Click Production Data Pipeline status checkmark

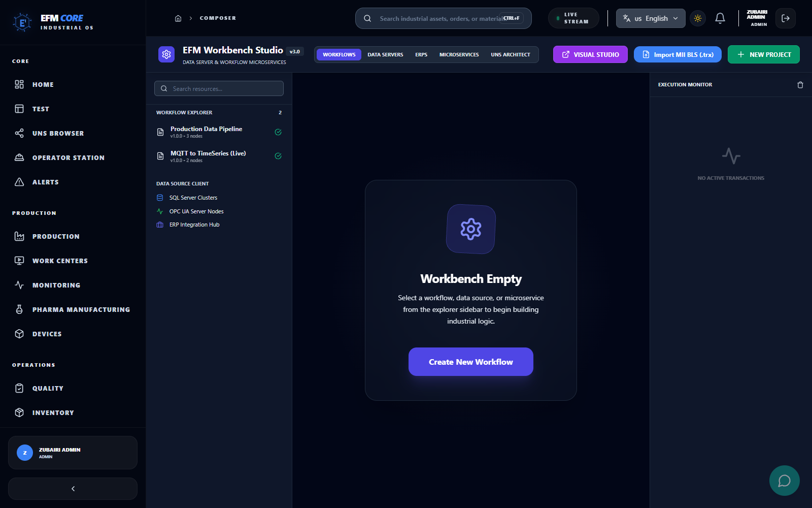click(278, 132)
